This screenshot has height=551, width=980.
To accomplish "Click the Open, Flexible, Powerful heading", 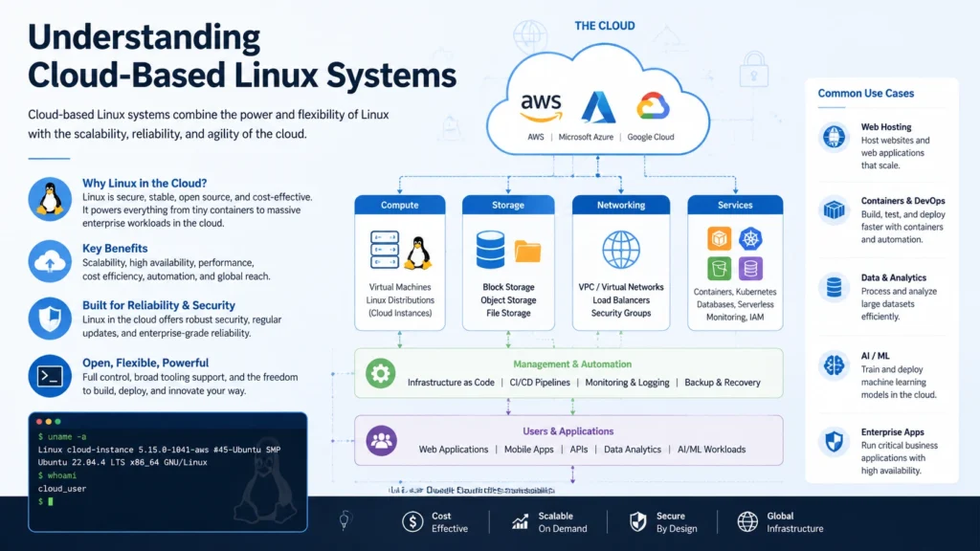I will 145,363.
